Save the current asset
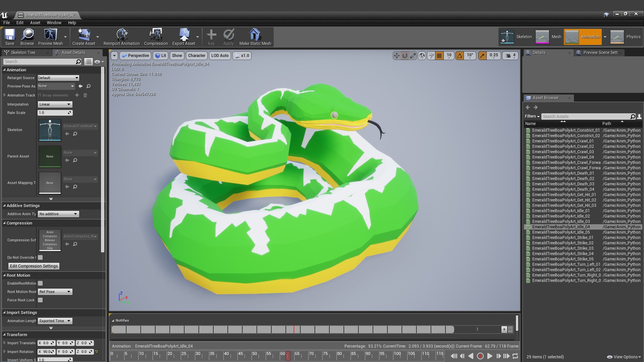644x362 pixels. [9, 37]
